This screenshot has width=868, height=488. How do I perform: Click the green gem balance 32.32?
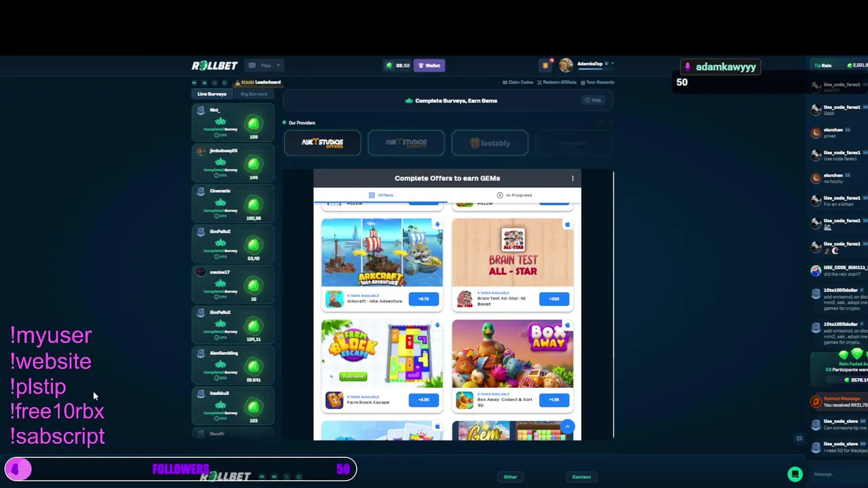click(397, 66)
